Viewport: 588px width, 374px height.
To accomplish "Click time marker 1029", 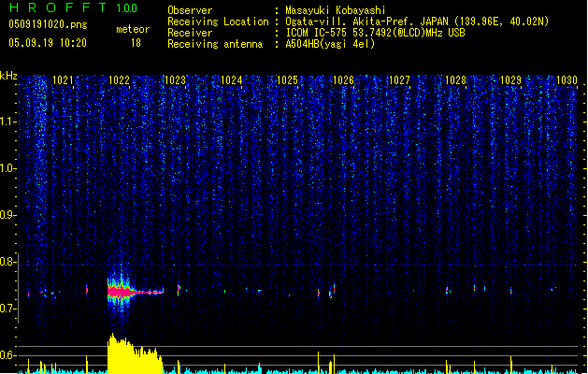I will (x=511, y=80).
